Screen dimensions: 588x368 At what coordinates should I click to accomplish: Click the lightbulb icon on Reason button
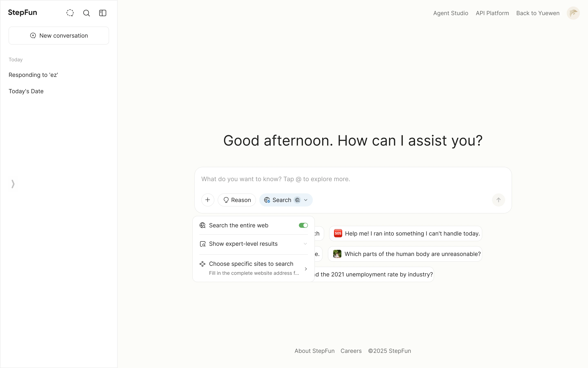(226, 200)
